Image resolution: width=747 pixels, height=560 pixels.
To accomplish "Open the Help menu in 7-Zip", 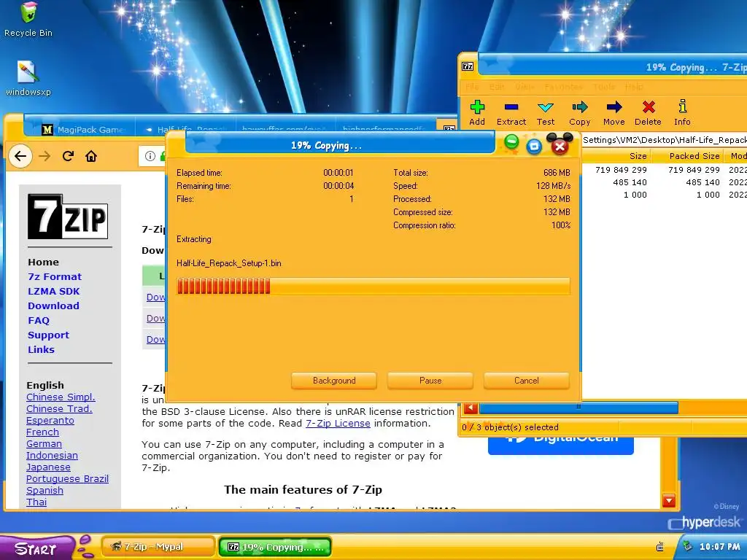I will (634, 87).
